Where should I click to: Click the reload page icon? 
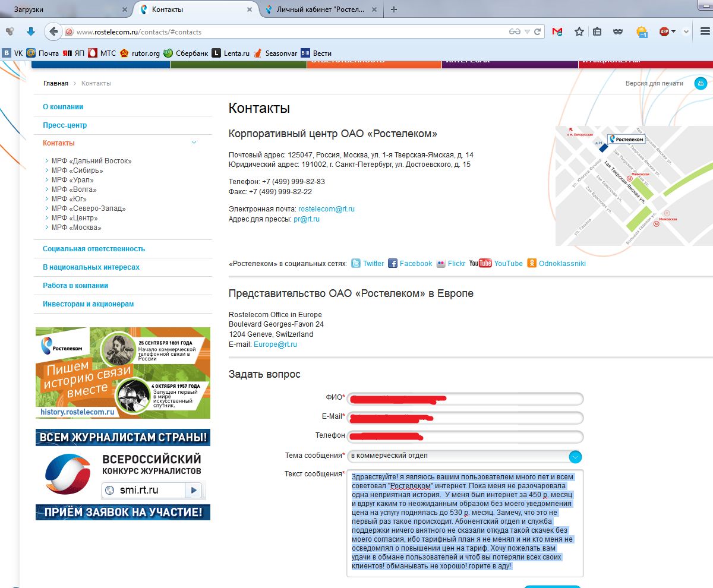[538, 32]
